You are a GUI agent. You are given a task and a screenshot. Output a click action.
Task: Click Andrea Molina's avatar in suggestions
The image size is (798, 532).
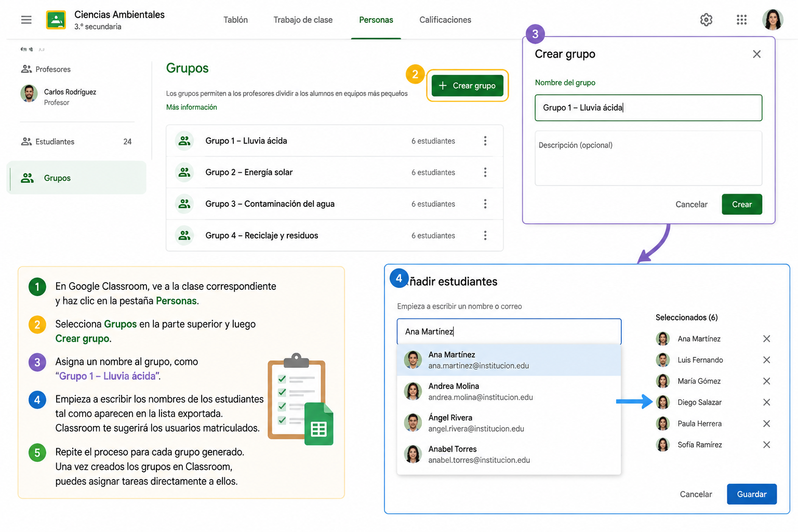tap(413, 391)
